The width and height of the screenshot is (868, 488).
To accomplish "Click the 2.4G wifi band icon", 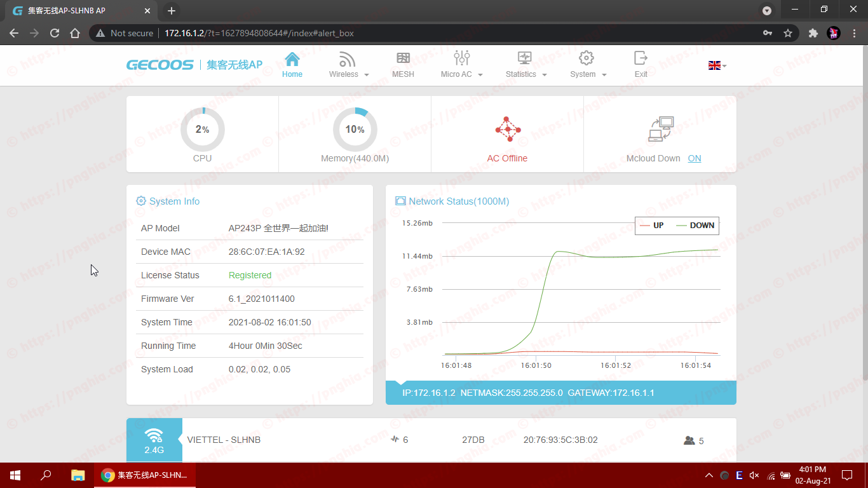I will click(154, 435).
